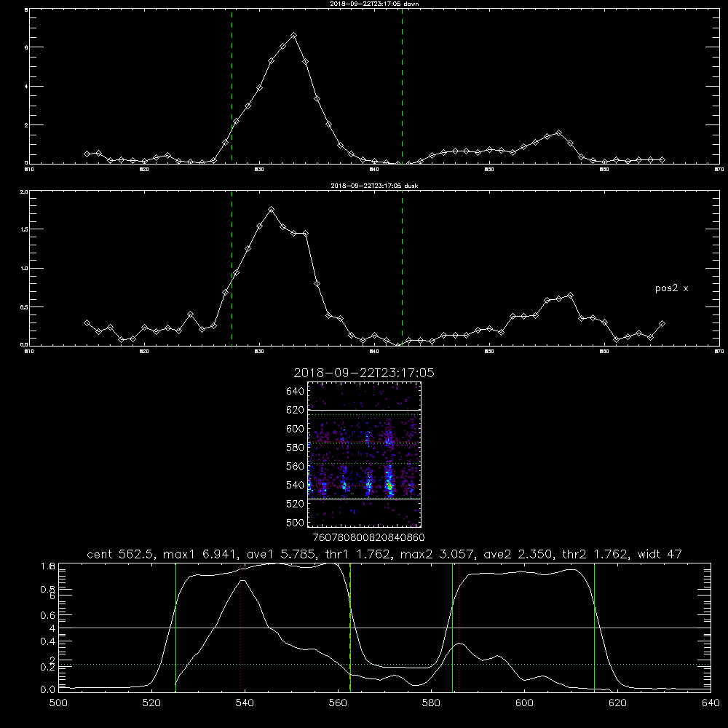Click the green-yellow vertical line at 562.5 in bottom plot

(350, 628)
